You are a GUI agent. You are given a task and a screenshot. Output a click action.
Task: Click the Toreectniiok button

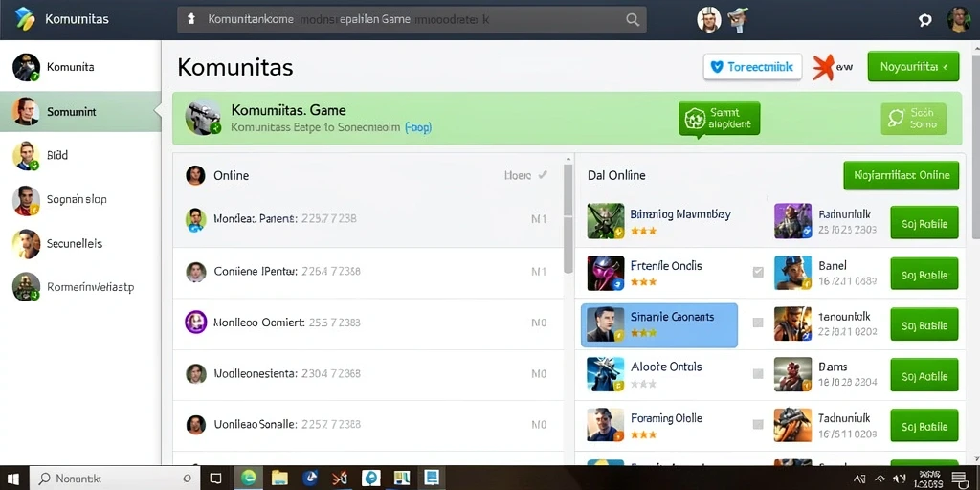tap(752, 67)
